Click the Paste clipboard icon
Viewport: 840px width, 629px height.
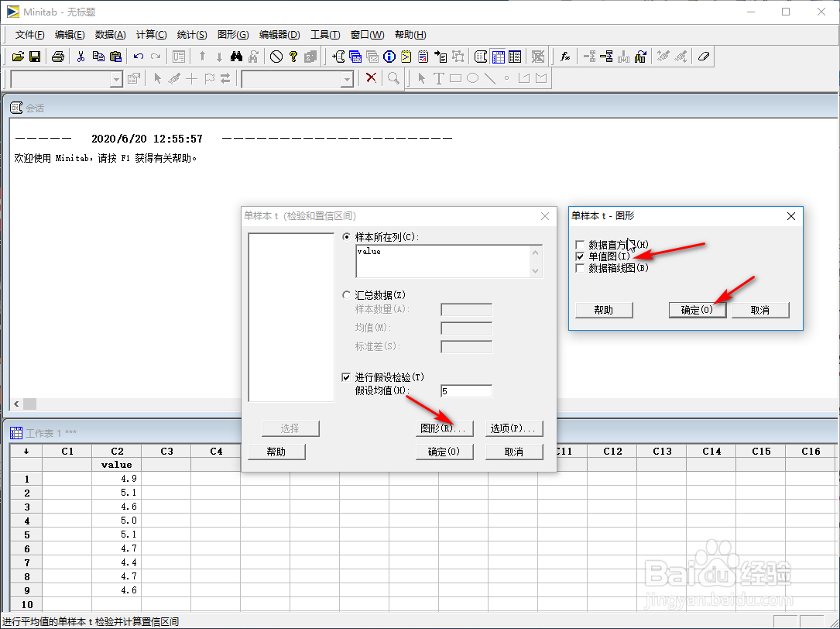[115, 57]
